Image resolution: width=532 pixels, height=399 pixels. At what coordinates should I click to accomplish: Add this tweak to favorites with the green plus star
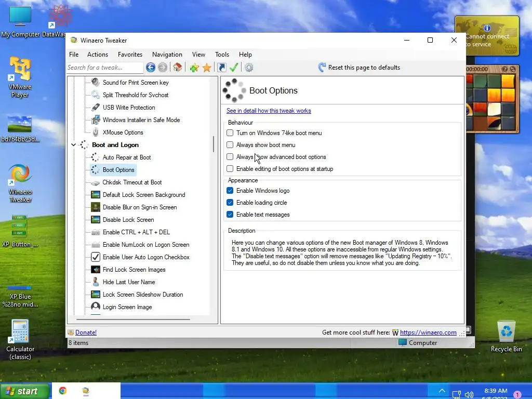pos(194,68)
